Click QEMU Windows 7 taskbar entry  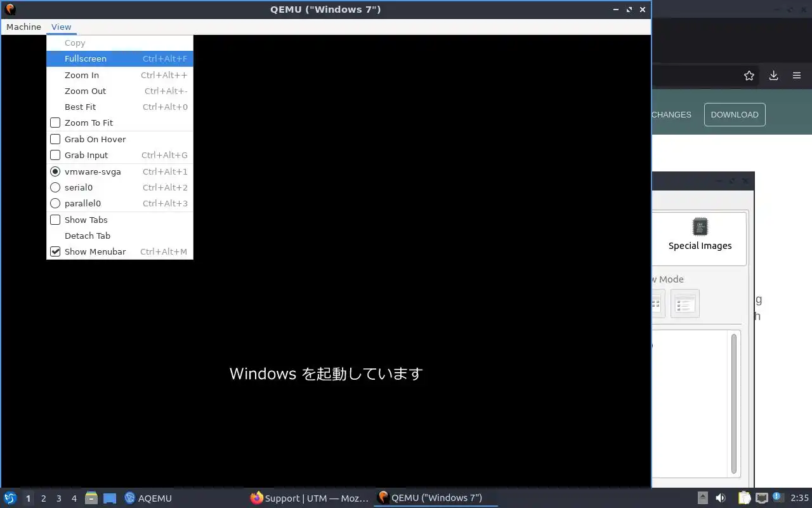[x=436, y=498]
